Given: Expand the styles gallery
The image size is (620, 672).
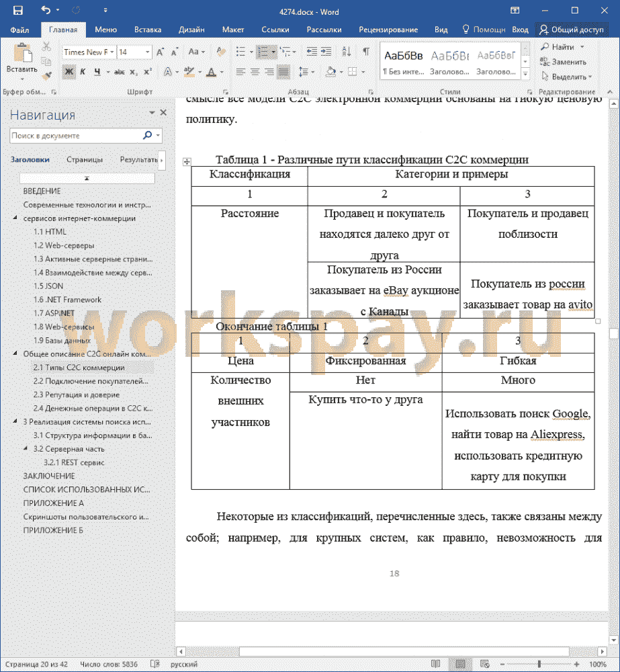Looking at the screenshot, I should (525, 74).
